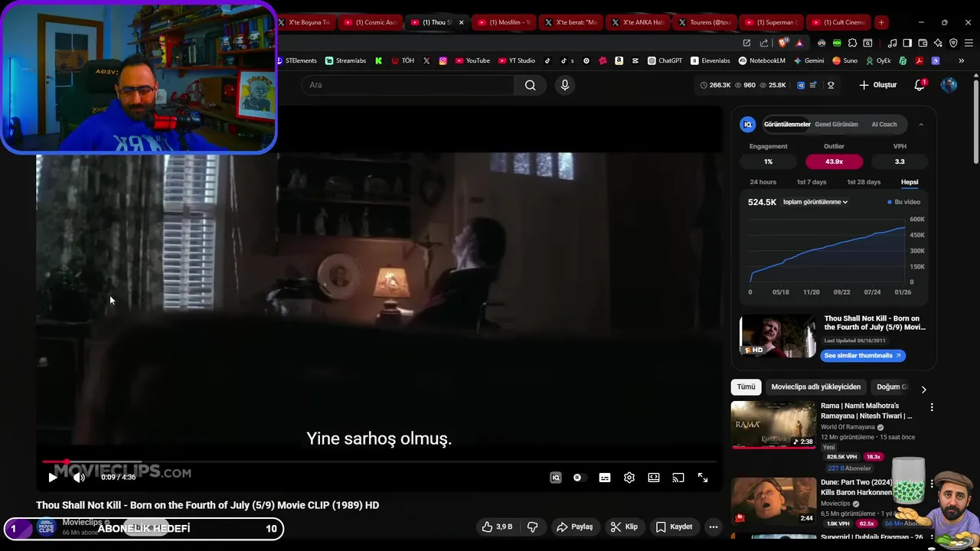980x551 pixels.
Task: Select the Hepsi chart range
Action: [x=910, y=182]
